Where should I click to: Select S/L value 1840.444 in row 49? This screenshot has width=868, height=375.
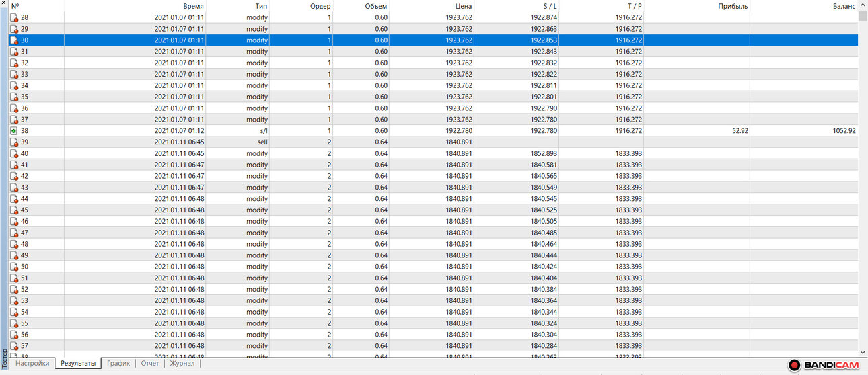[544, 255]
